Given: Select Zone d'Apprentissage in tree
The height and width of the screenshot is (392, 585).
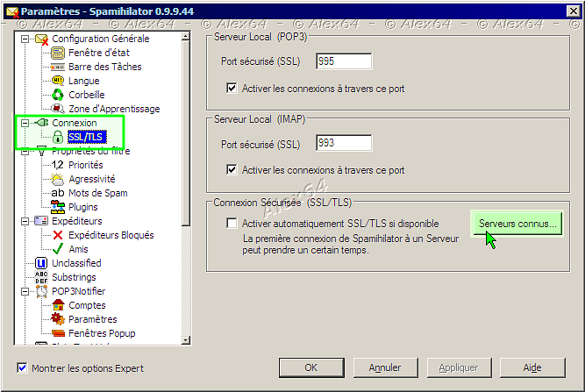Looking at the screenshot, I should tap(114, 109).
